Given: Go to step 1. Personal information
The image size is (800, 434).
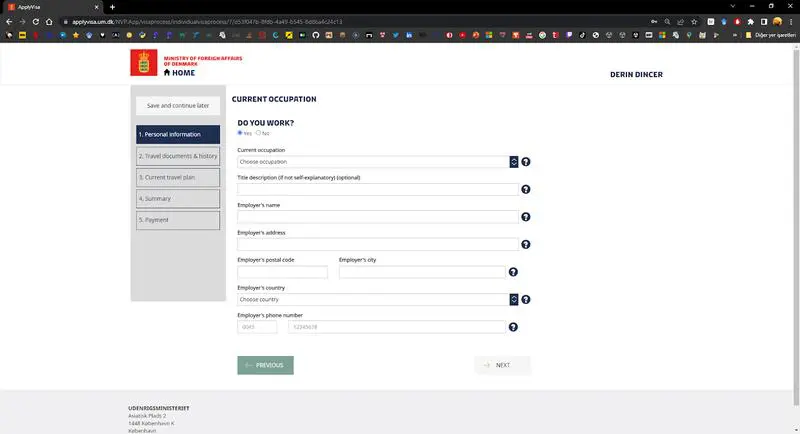Looking at the screenshot, I should pyautogui.click(x=178, y=135).
